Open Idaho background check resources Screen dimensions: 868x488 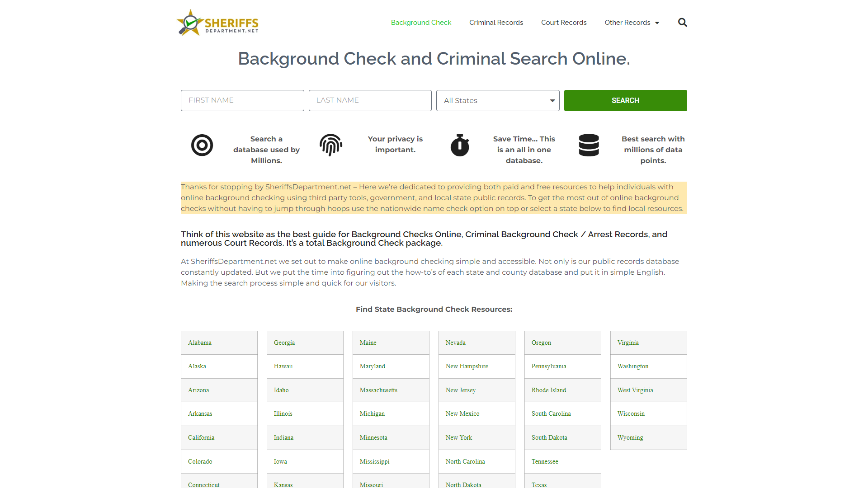click(x=281, y=390)
